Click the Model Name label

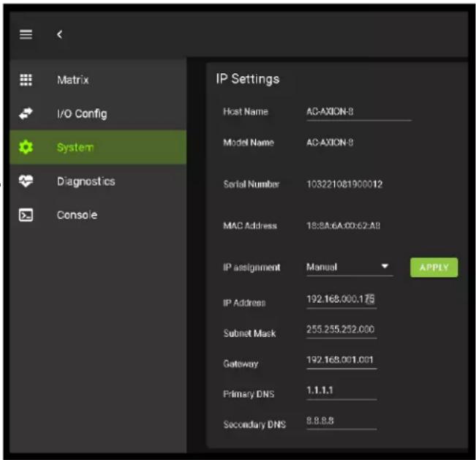[x=249, y=143]
